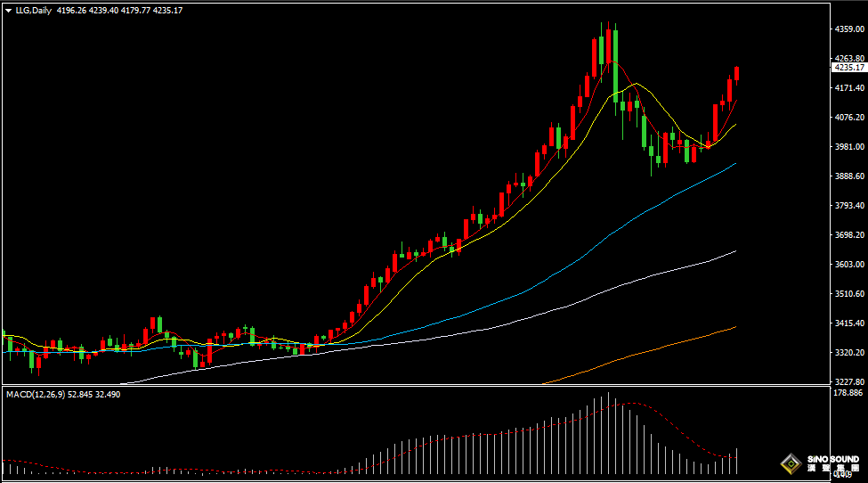Click the tallest MACD histogram bar
Viewport: 868px width, 483px height.
tap(608, 432)
